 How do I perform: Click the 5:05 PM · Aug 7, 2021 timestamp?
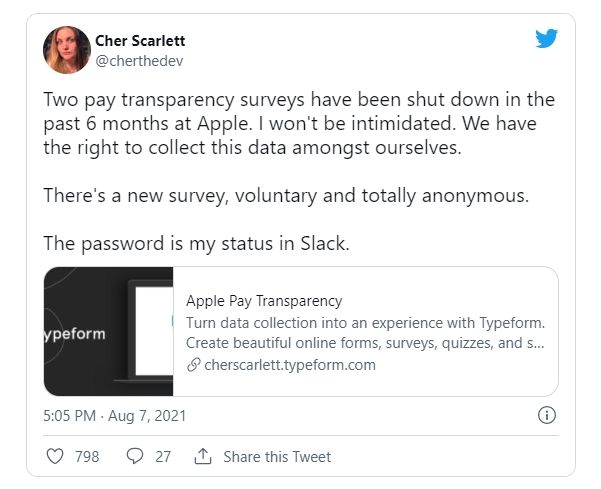tap(115, 415)
